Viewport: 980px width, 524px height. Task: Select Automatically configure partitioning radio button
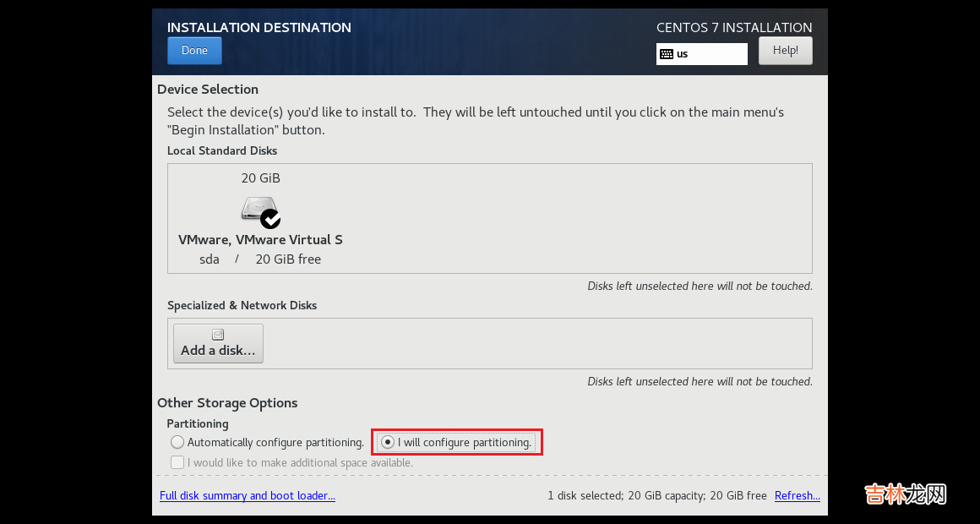[177, 442]
